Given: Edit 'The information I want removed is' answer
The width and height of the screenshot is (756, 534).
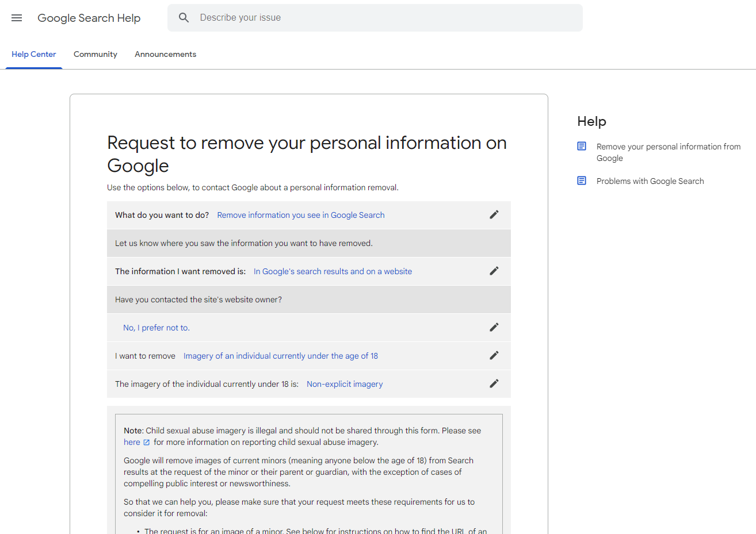Looking at the screenshot, I should (x=494, y=271).
